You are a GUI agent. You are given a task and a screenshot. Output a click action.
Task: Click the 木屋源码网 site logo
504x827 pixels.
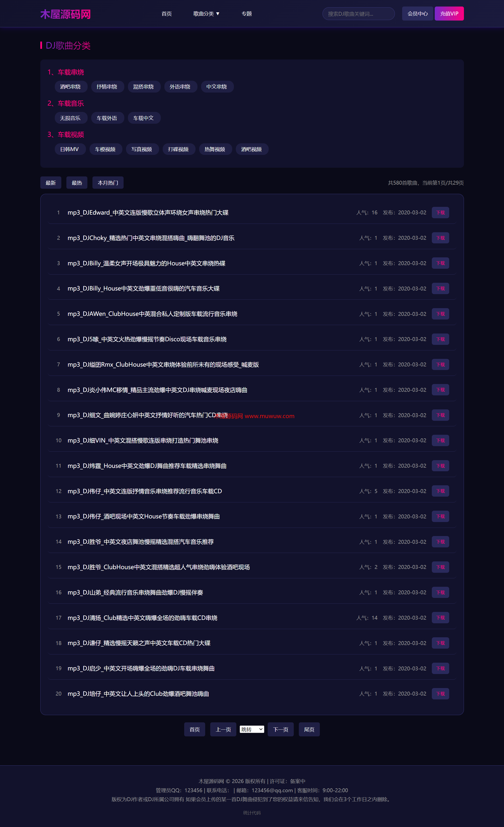pyautogui.click(x=65, y=14)
